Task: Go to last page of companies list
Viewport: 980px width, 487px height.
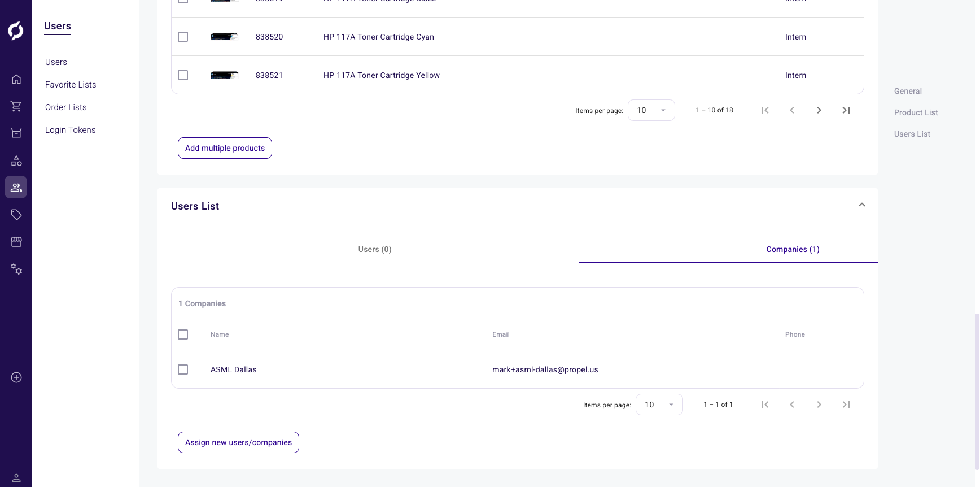Action: tap(846, 405)
